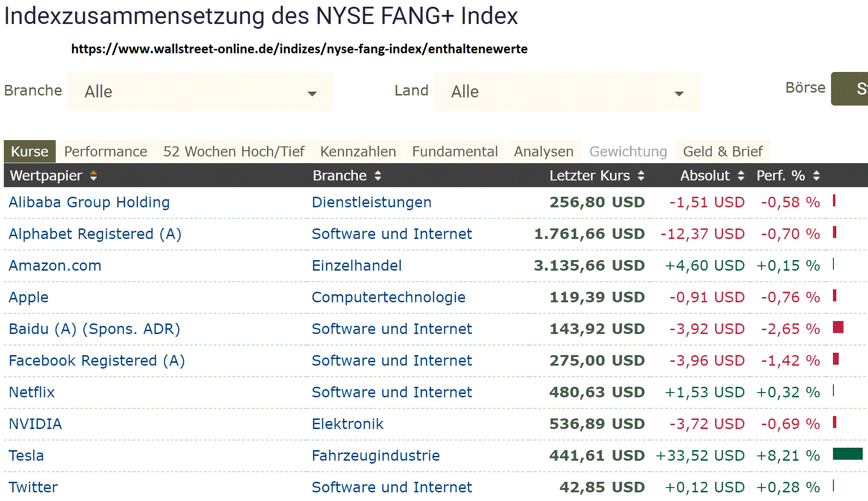The image size is (868, 501).
Task: Sort by Perf. % arrow icon
Action: click(816, 176)
